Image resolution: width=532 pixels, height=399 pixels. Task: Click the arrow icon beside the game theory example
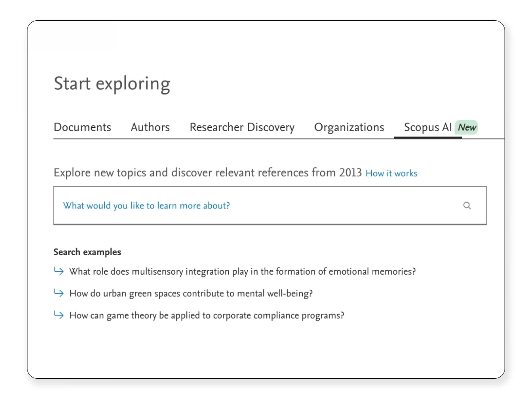tap(59, 314)
